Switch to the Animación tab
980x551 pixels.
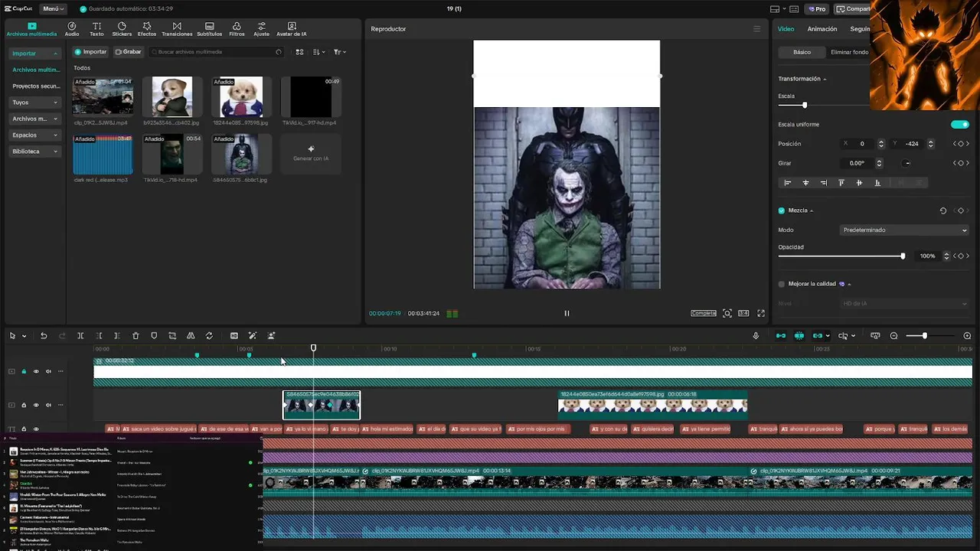pyautogui.click(x=822, y=29)
